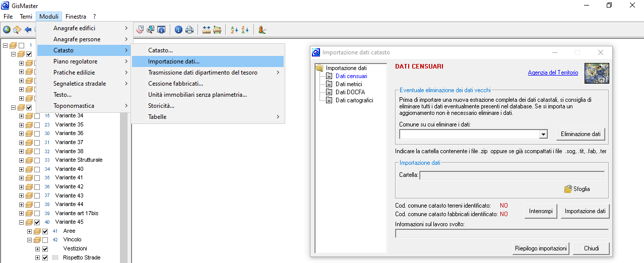Open the Comune su cui eliminare dropdown

[543, 135]
